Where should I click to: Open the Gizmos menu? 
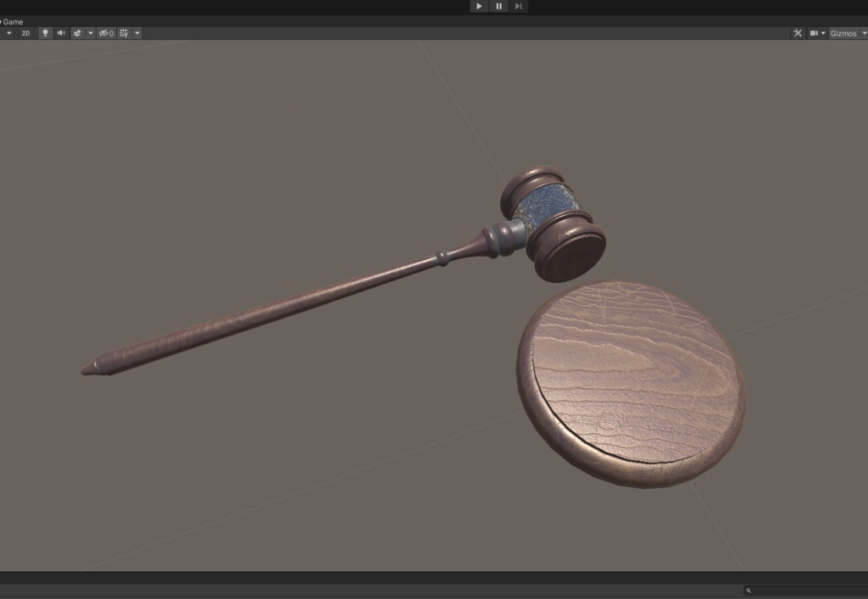point(864,32)
